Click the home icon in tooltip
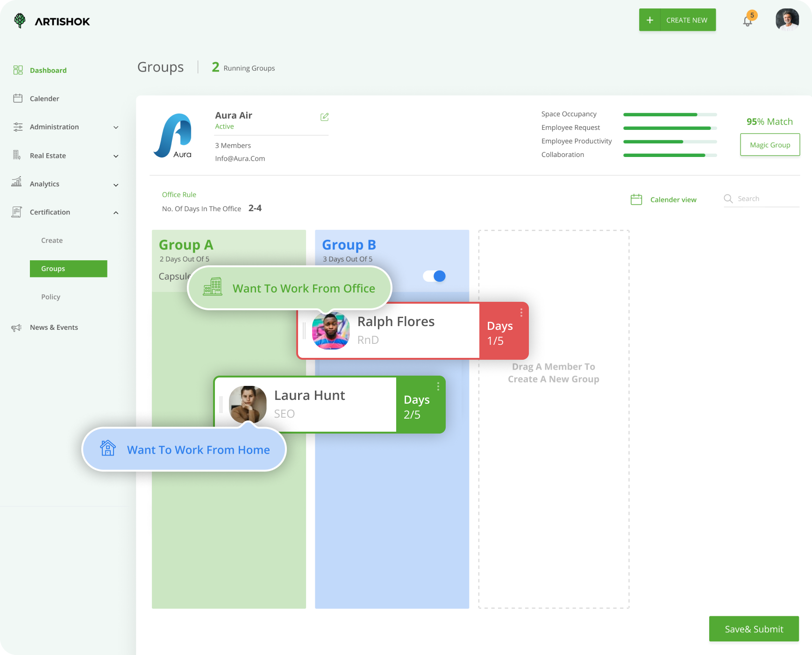This screenshot has width=812, height=655. click(108, 448)
